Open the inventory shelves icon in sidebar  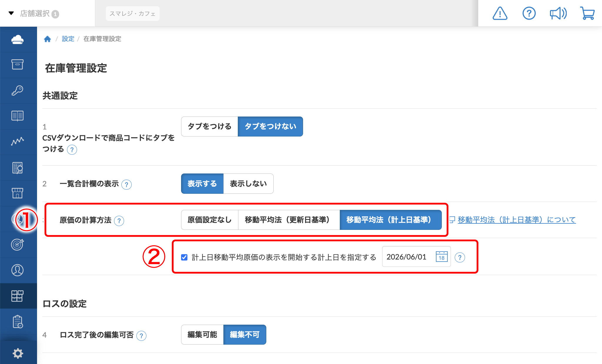pos(18,296)
